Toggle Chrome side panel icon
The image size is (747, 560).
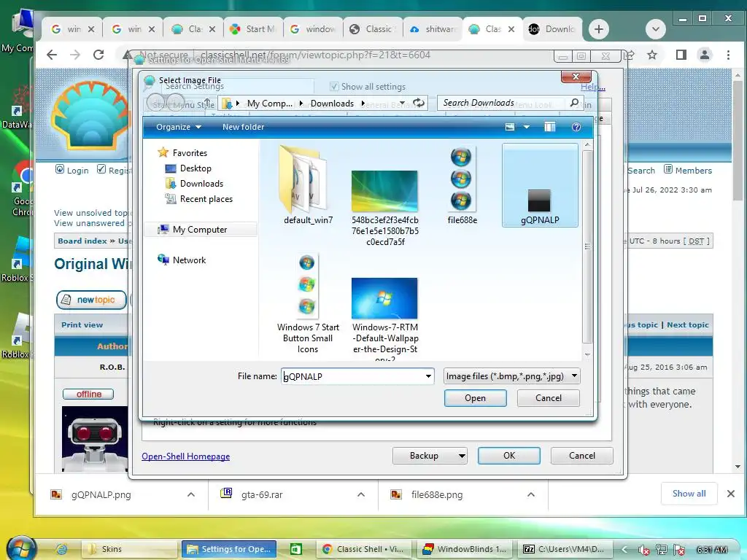(x=681, y=55)
